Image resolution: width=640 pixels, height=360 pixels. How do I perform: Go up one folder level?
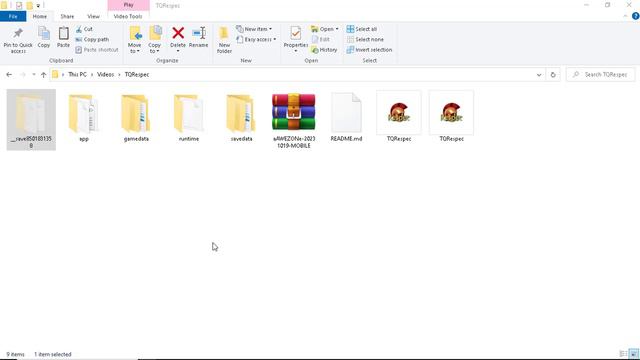[x=43, y=75]
